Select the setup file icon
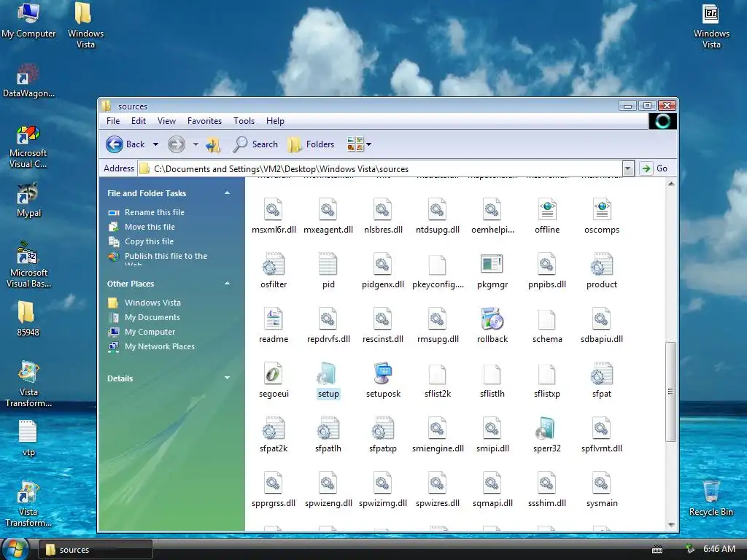Image resolution: width=747 pixels, height=560 pixels. click(x=328, y=374)
